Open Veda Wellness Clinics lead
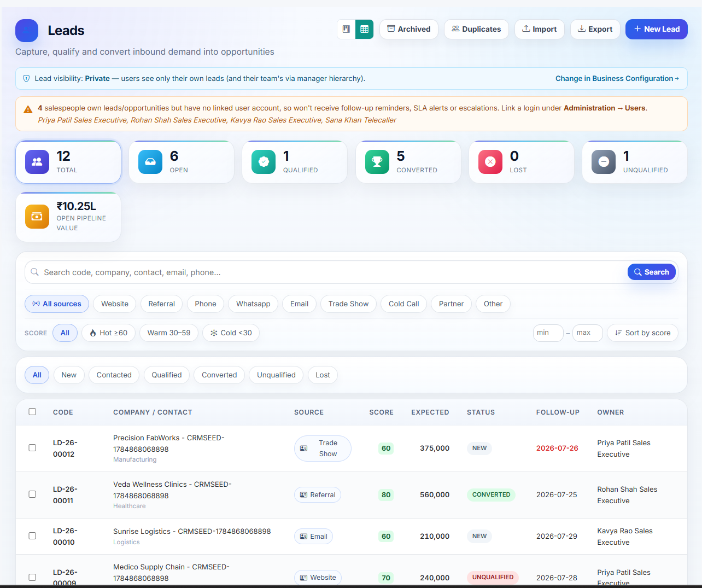 click(x=172, y=490)
